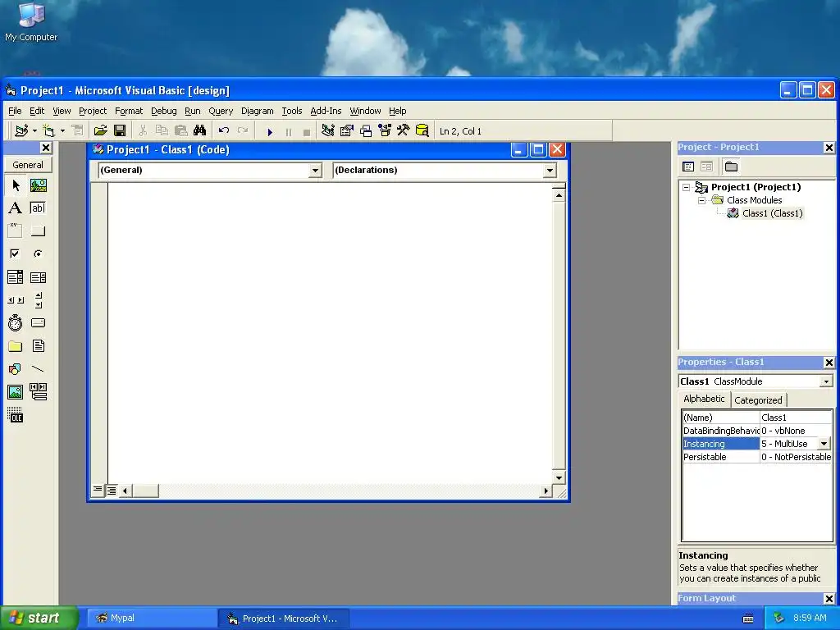The image size is (840, 630).
Task: Select the Pointer tool in toolbox
Action: point(15,185)
